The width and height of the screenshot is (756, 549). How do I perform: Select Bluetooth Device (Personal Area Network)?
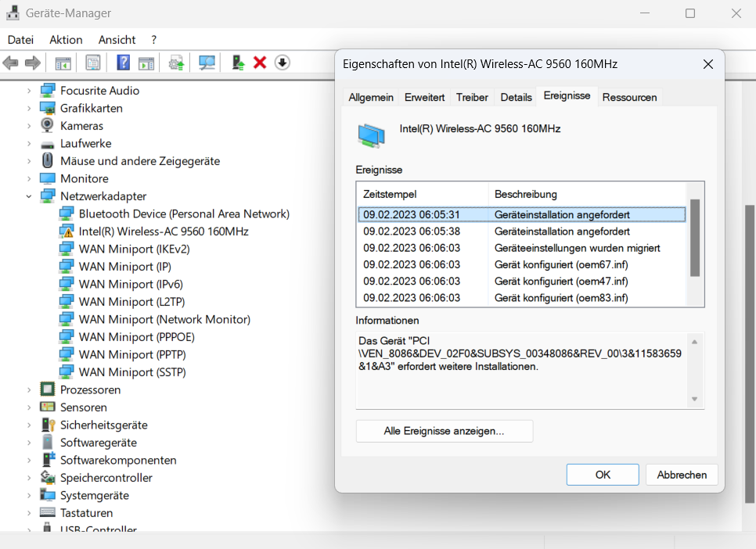click(184, 214)
